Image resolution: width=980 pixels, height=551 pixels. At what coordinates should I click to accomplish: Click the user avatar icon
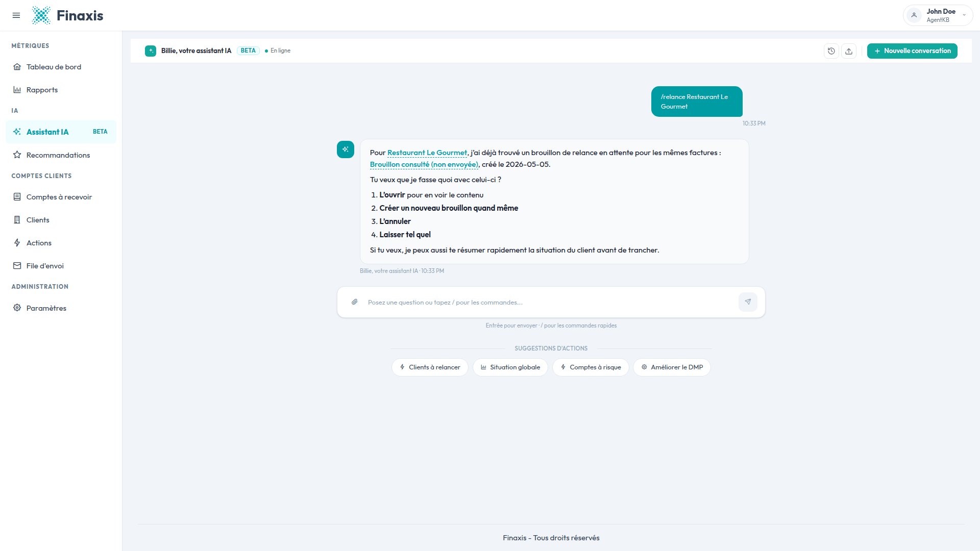[x=914, y=15]
